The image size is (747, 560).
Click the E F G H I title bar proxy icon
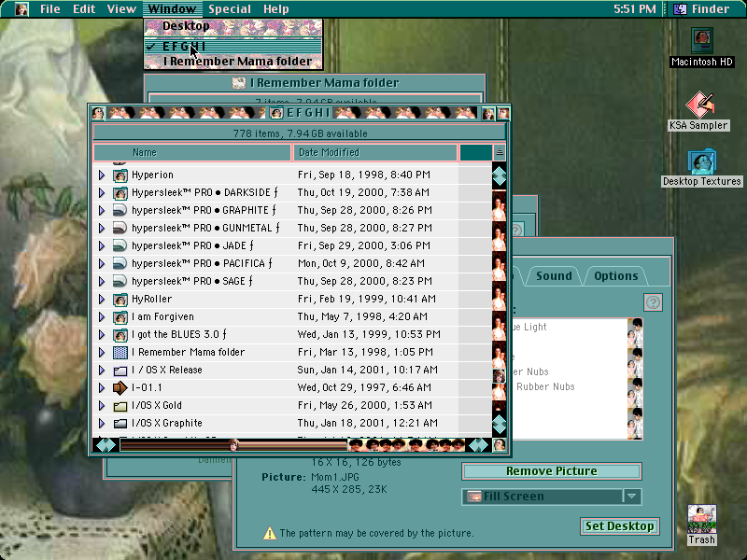276,113
